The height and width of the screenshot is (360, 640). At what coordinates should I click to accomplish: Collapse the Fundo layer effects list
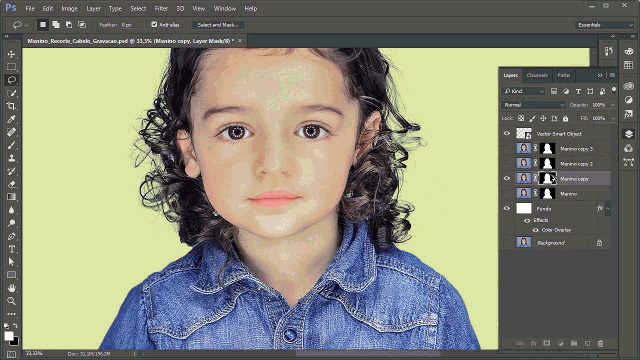point(608,209)
